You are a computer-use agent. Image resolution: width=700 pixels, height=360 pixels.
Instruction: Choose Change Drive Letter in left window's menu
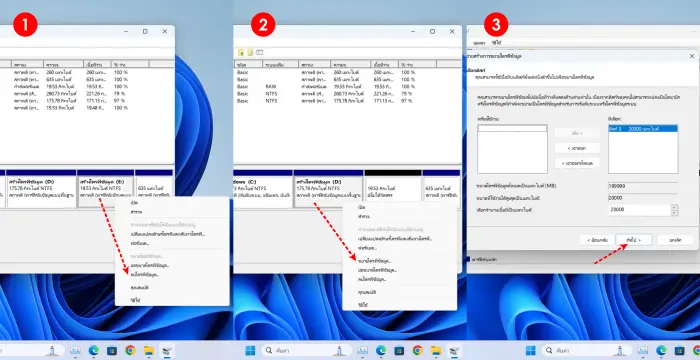pos(167,234)
